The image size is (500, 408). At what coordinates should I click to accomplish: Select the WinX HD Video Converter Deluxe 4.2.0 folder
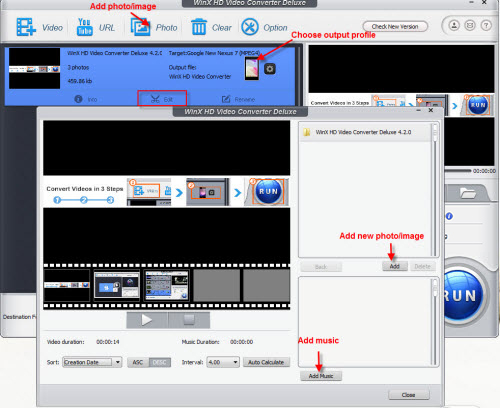coord(366,132)
